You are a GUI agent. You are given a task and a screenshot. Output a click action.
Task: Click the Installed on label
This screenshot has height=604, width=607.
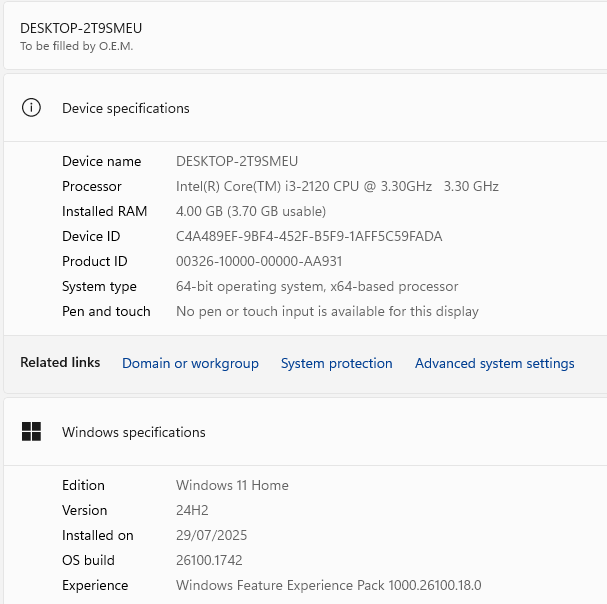click(x=98, y=535)
